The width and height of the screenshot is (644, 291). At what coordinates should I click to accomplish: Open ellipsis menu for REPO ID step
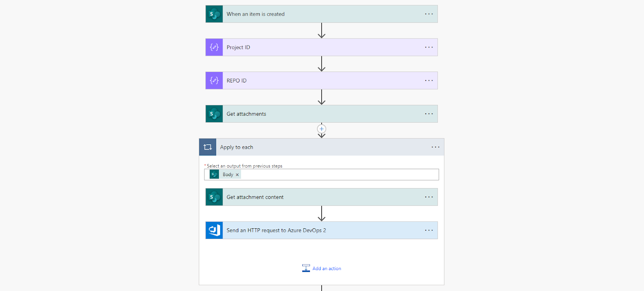coord(429,81)
